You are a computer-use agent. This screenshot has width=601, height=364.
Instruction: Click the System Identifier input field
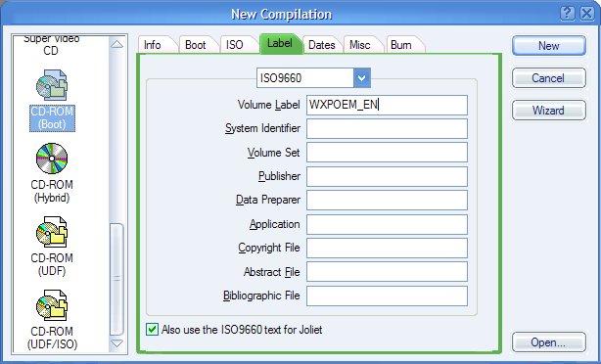pos(387,128)
